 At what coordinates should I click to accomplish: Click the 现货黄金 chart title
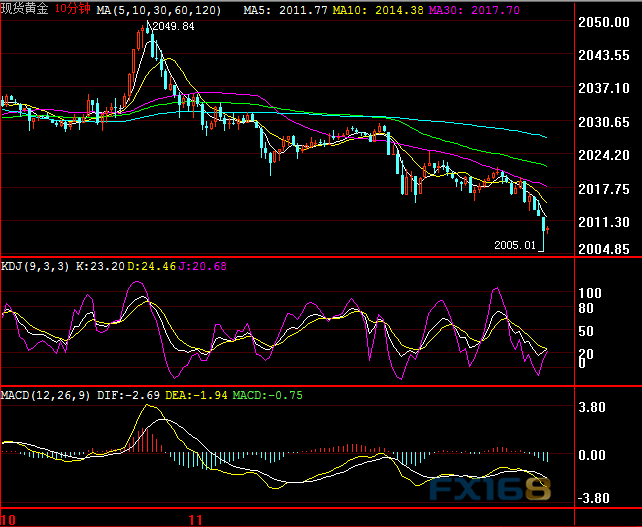point(25,8)
